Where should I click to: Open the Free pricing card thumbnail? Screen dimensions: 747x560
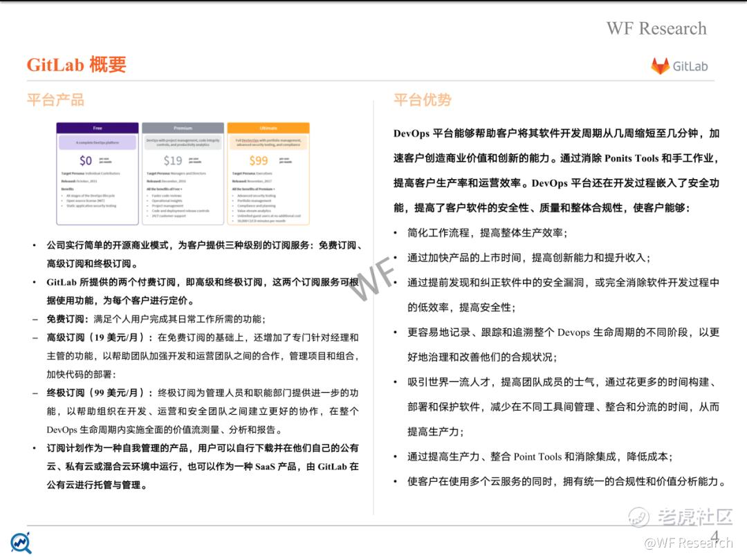98,174
